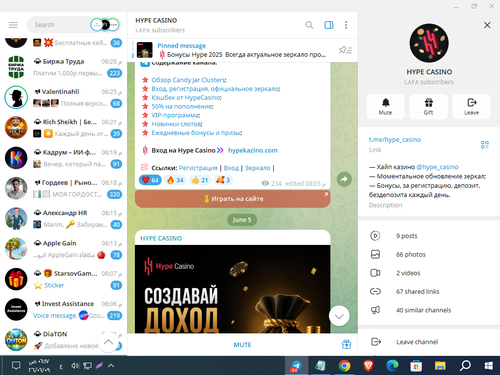Open Chrome from taskbar
500x375 pixels.
point(344,366)
